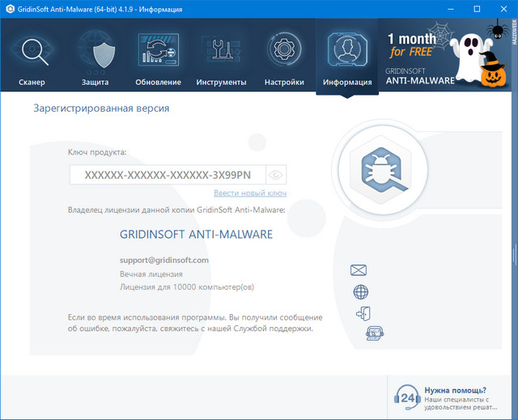Click the GridinSoft app icon in title bar
518x420 pixels.
tap(9, 9)
